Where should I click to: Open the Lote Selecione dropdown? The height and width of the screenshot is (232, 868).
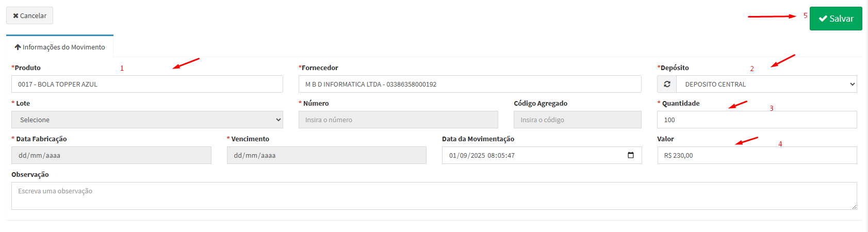tap(147, 120)
